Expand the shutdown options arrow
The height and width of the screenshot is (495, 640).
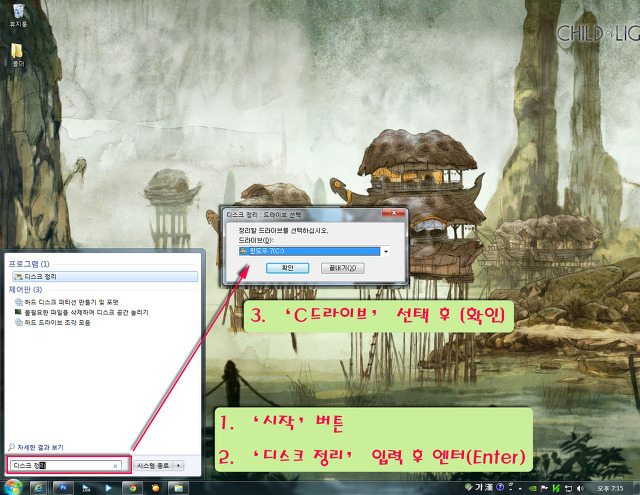[x=179, y=466]
